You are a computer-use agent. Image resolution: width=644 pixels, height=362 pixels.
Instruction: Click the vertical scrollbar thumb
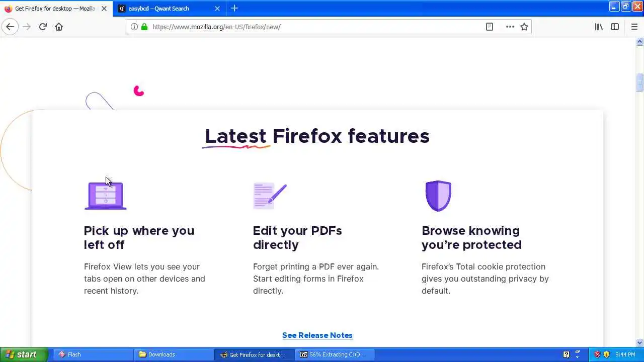(x=639, y=83)
